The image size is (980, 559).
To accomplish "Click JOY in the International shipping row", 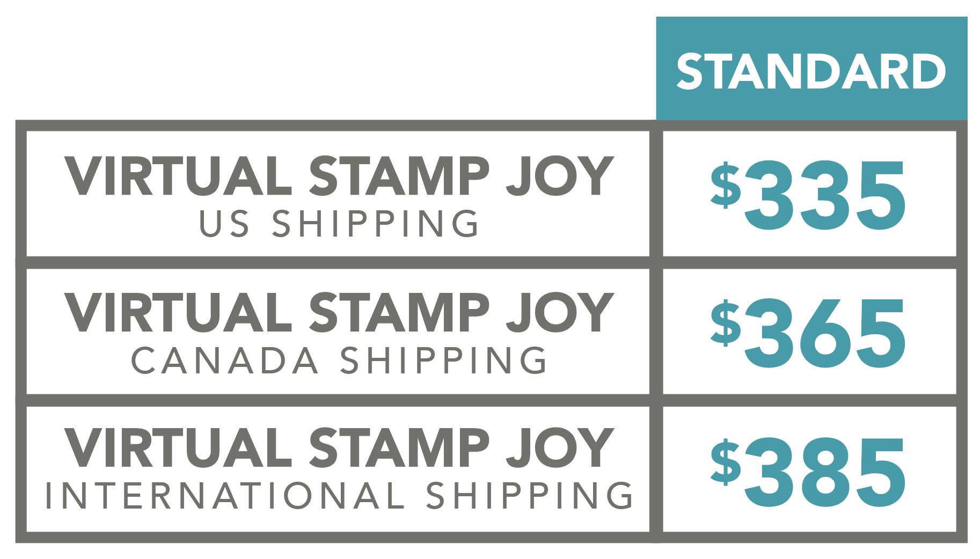I will pos(560,447).
